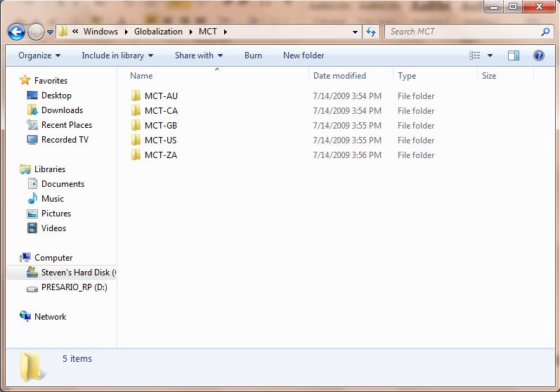Viewport: 560px width, 392px height.
Task: Open dropdown arrow after Windows breadcrumb
Action: (x=126, y=32)
